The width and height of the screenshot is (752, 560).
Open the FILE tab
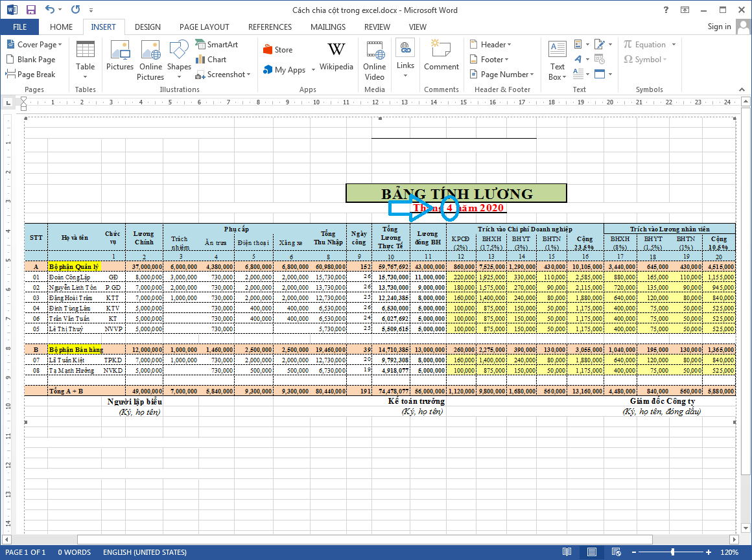[x=19, y=27]
